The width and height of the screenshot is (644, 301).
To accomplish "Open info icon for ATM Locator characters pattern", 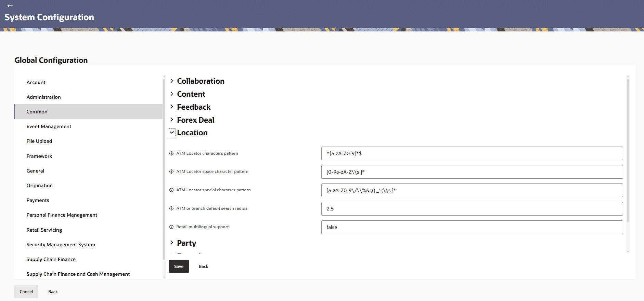I will tap(171, 153).
